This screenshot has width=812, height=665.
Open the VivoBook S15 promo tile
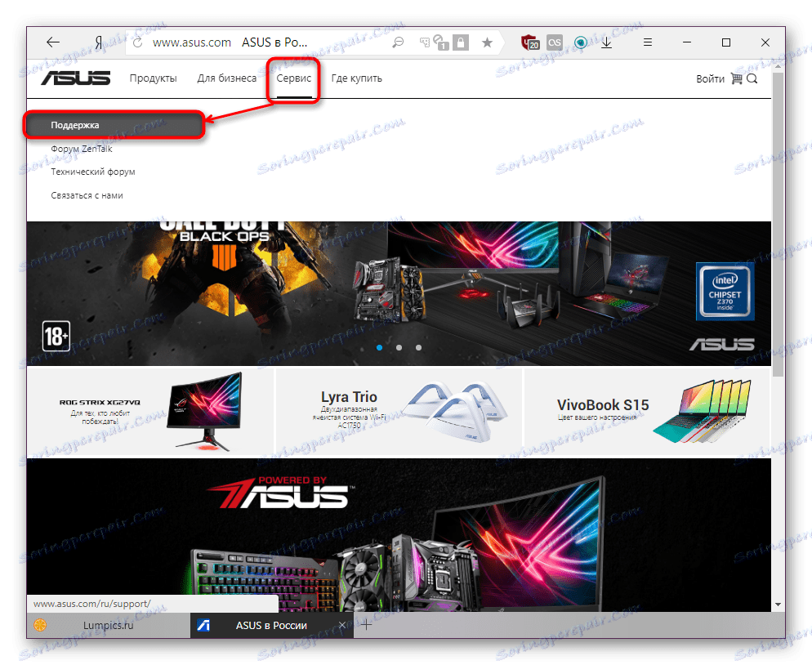647,412
